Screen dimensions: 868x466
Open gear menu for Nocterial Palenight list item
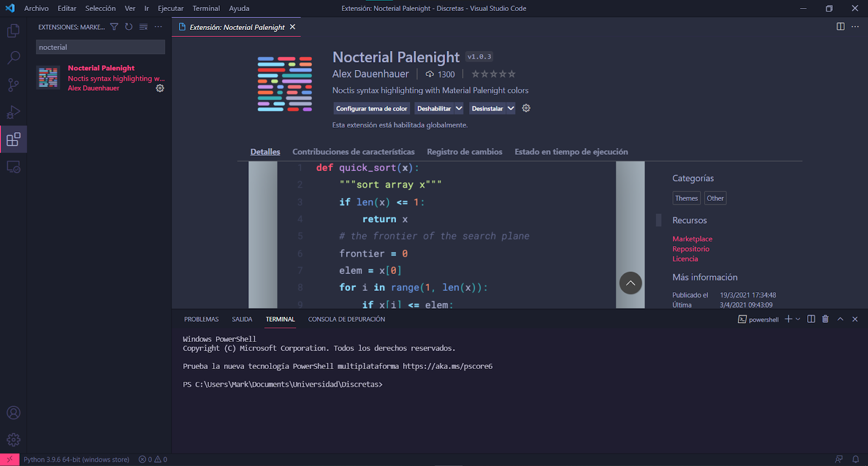[160, 88]
